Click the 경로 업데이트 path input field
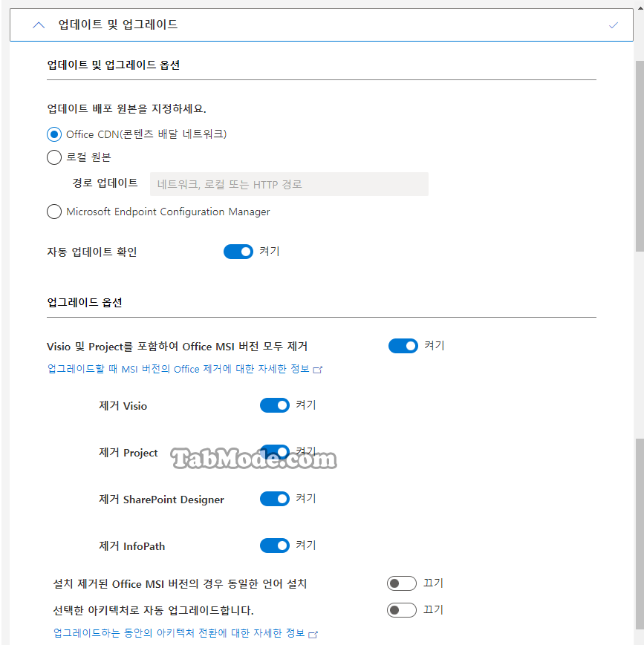Viewport: 644px width, 645px height. pos(289,184)
